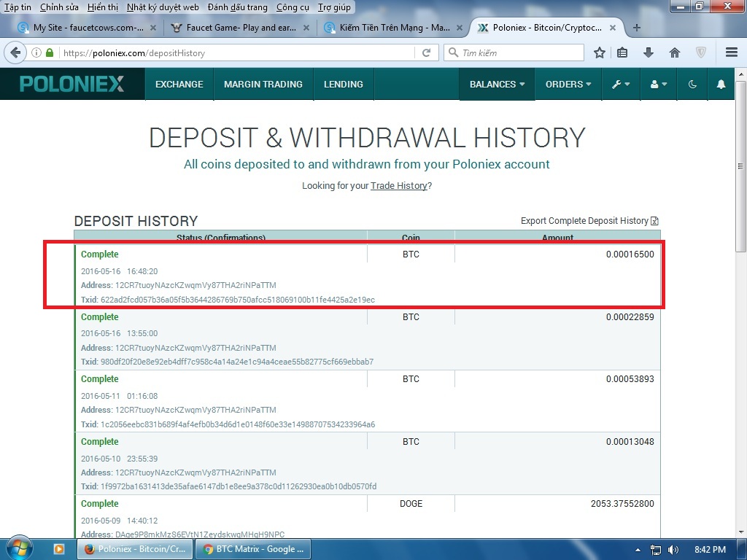Go to Firefox home page icon
Screen dimensions: 747x560
pyautogui.click(x=675, y=52)
